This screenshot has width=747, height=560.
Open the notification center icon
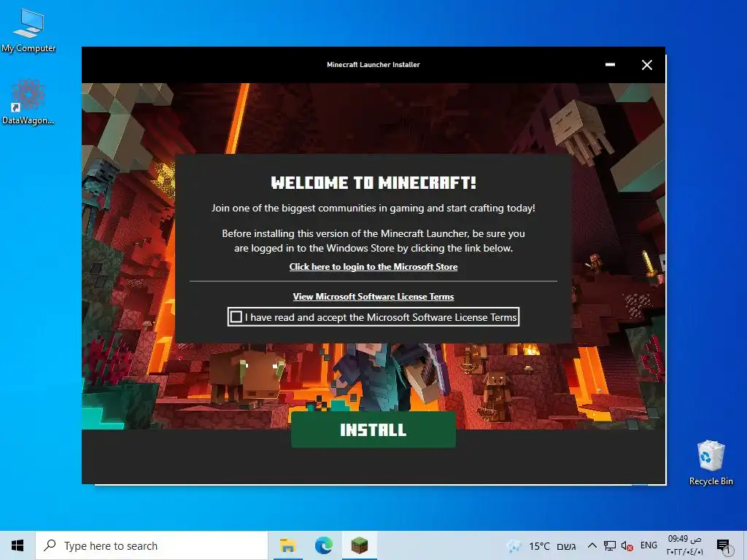[x=723, y=545]
